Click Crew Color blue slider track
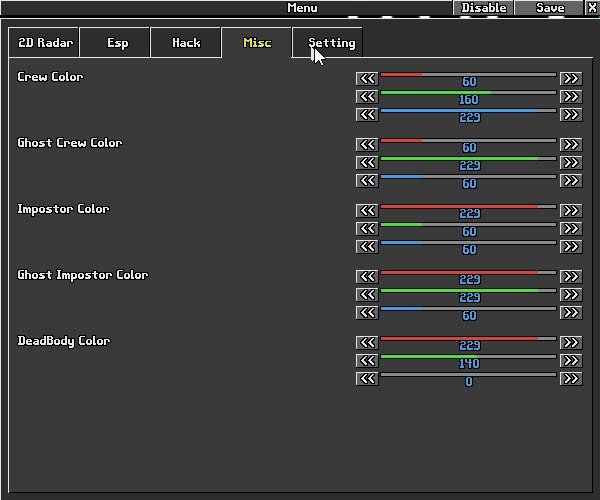This screenshot has height=500, width=600. 468,111
